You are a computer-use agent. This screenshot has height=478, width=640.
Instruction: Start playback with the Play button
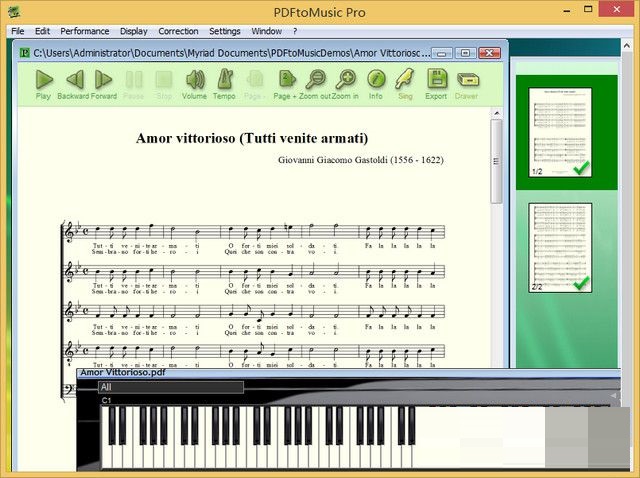click(43, 80)
